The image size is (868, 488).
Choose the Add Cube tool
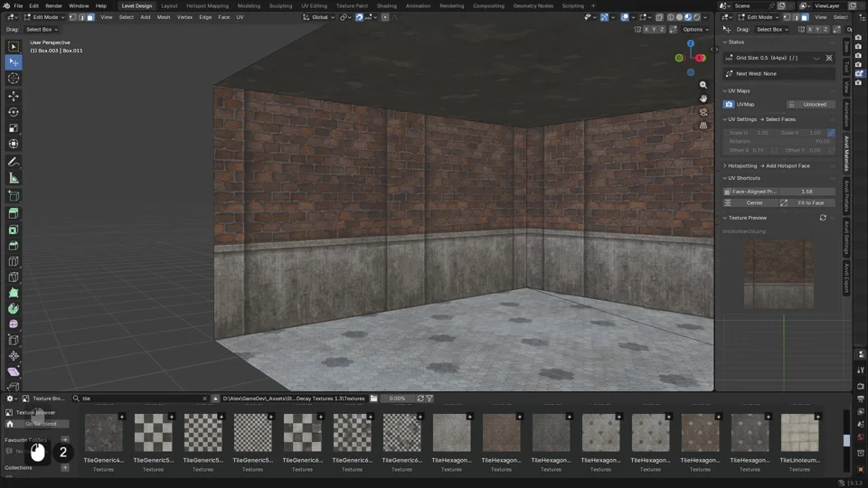(x=14, y=196)
